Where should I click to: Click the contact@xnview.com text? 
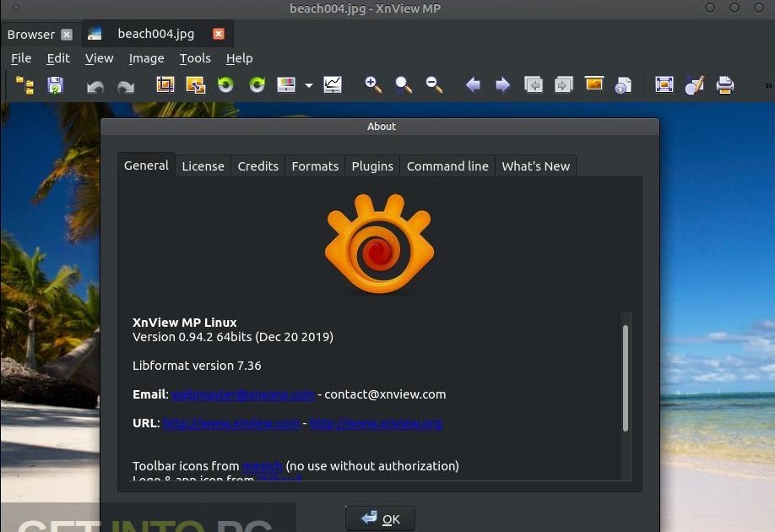(x=385, y=394)
